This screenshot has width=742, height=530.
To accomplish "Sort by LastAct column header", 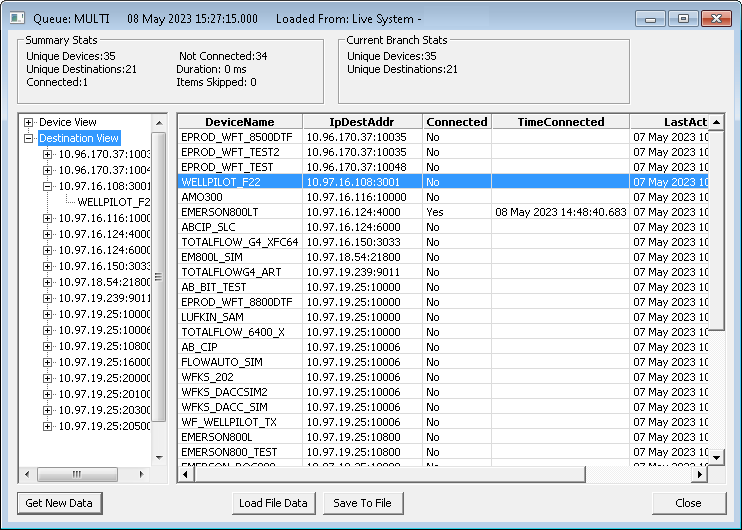I will (x=669, y=122).
